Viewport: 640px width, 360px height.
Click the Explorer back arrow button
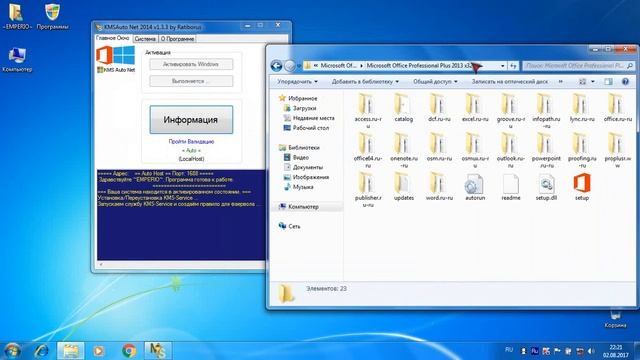276,66
